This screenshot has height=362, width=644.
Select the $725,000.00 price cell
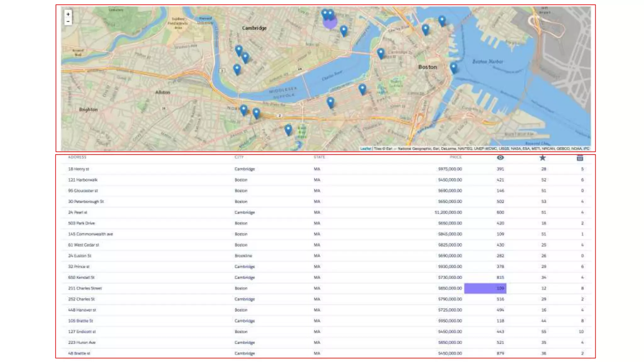450,310
